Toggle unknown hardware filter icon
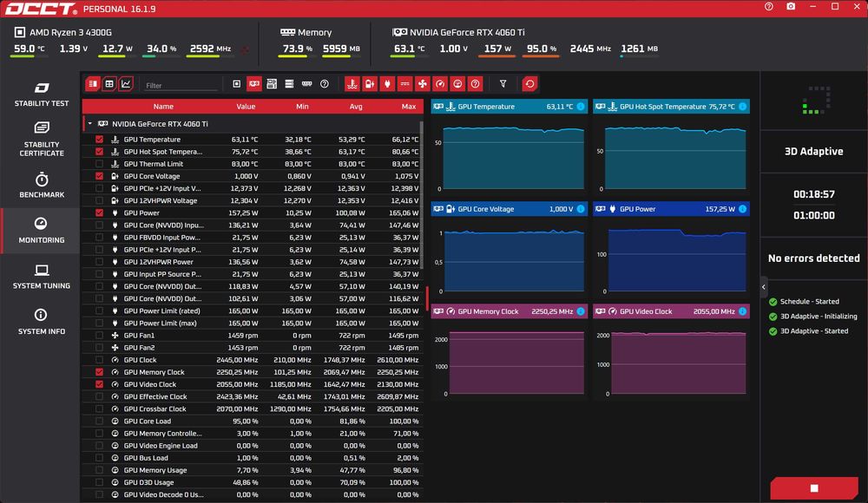The height and width of the screenshot is (503, 868). (x=325, y=84)
